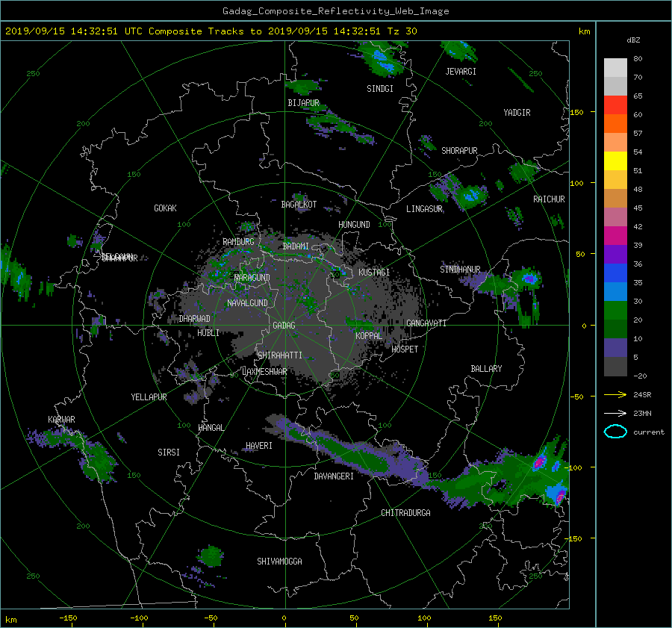Select the KARWAR coastal label
The height and width of the screenshot is (628, 672).
(61, 420)
